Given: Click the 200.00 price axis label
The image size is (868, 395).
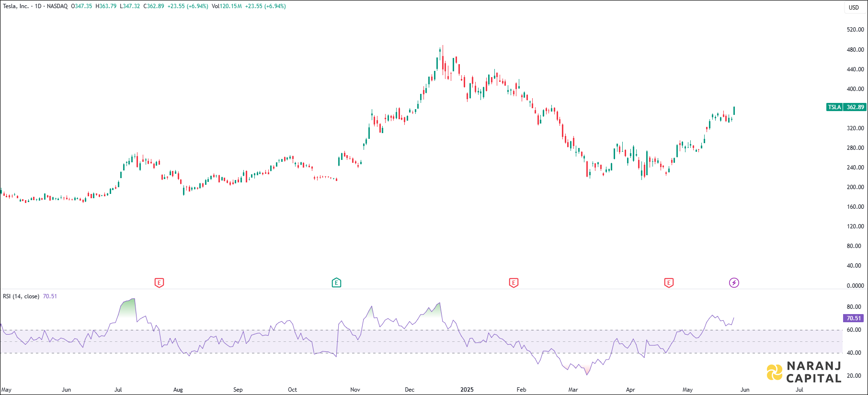Looking at the screenshot, I should (x=855, y=187).
